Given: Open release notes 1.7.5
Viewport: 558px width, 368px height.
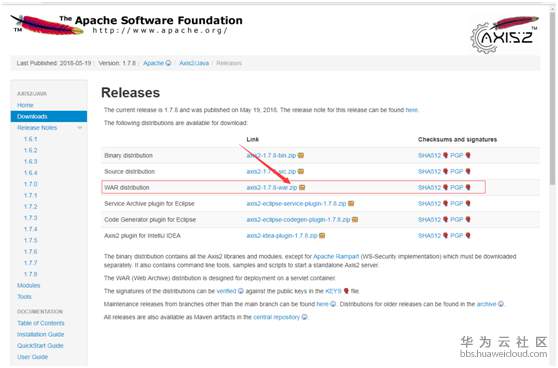Looking at the screenshot, I should tap(31, 240).
